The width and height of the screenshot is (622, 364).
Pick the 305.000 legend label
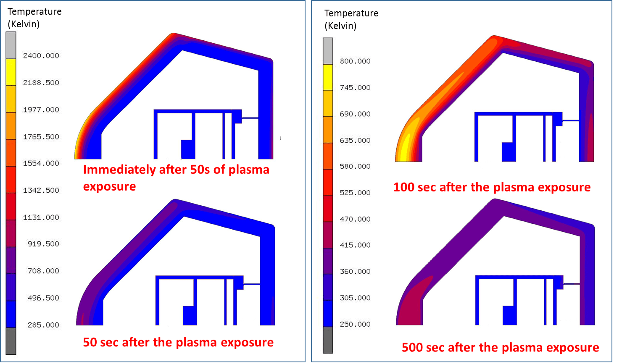(x=355, y=298)
